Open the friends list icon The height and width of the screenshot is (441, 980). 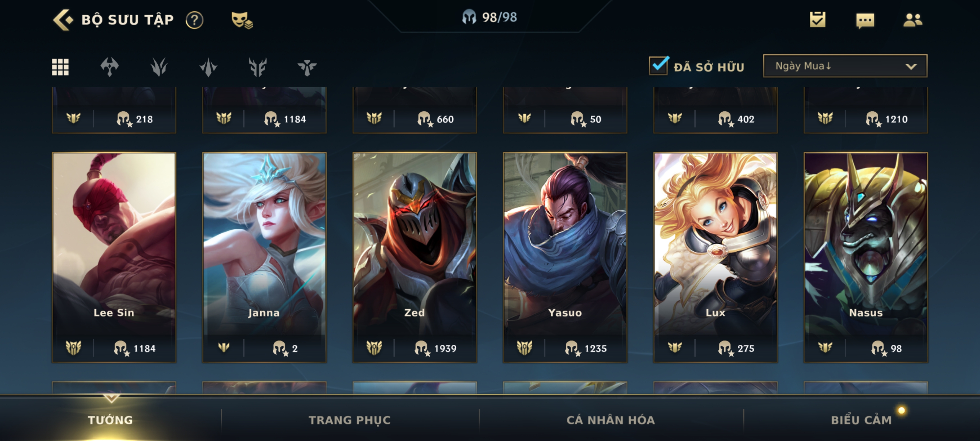913,20
